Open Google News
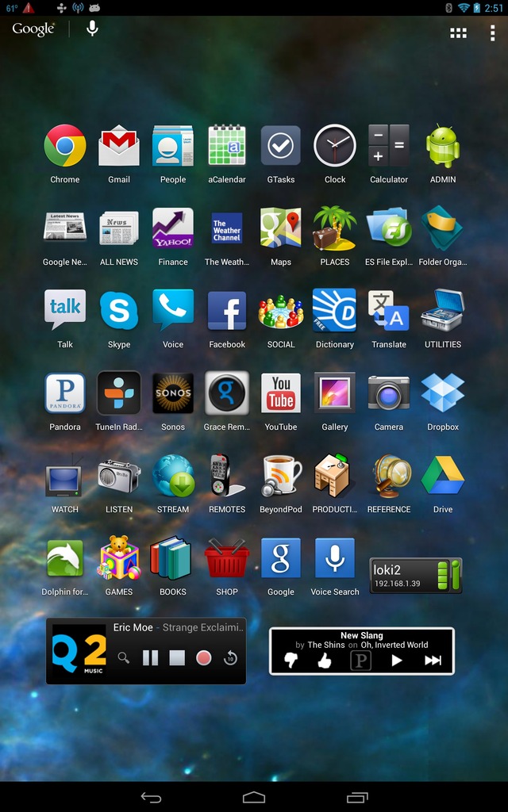This screenshot has width=508, height=812. [65, 228]
